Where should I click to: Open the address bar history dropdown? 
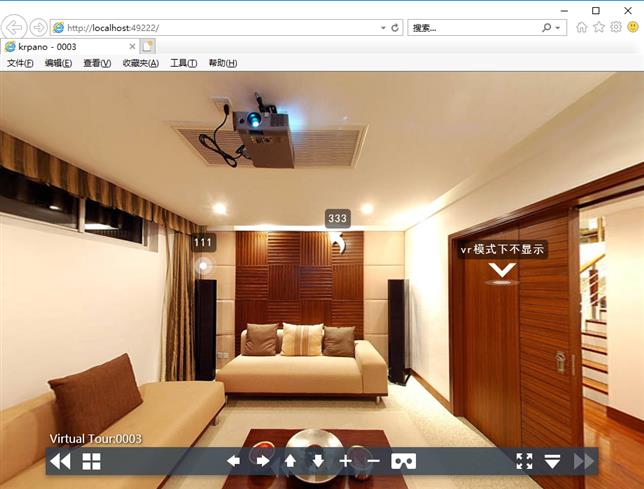point(383,28)
